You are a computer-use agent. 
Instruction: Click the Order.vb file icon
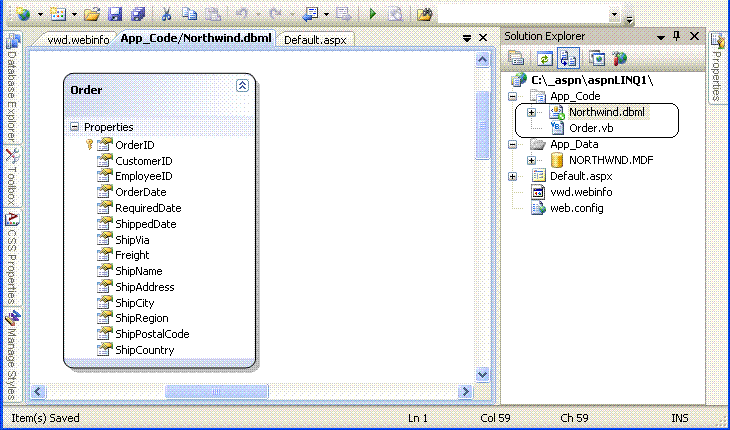pyautogui.click(x=557, y=128)
